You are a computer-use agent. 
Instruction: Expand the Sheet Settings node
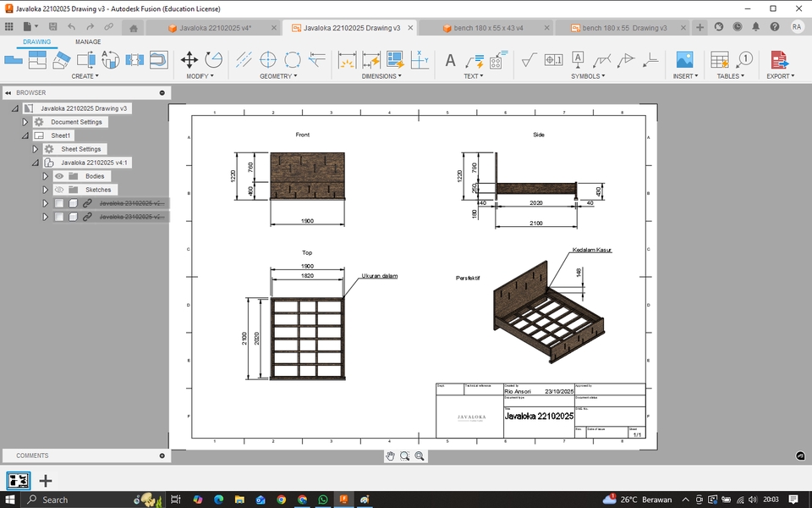pos(36,149)
